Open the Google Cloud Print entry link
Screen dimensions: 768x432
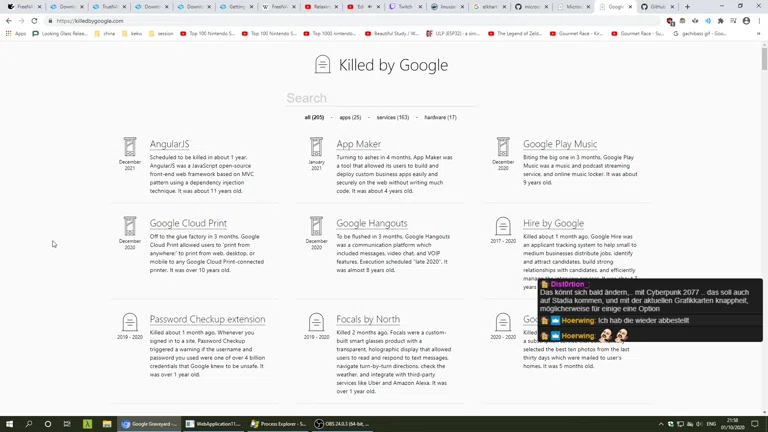188,223
